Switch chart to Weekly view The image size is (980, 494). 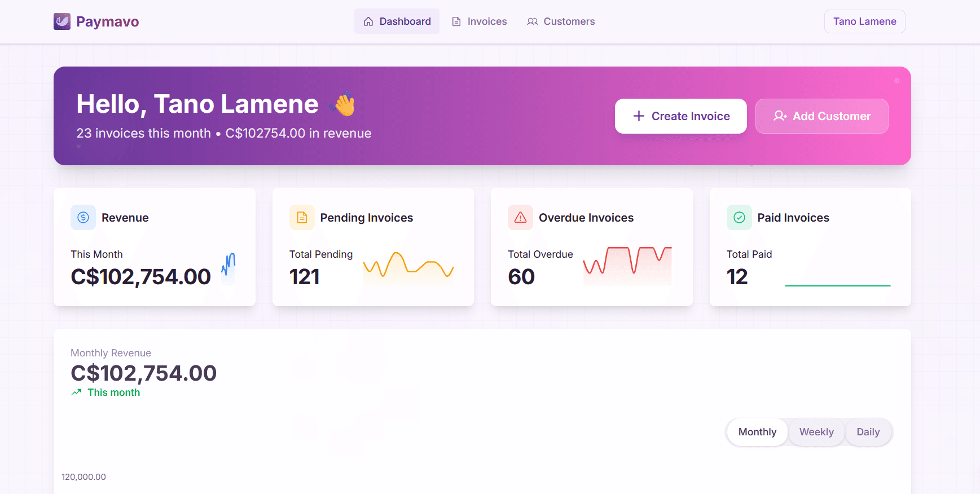(x=816, y=432)
